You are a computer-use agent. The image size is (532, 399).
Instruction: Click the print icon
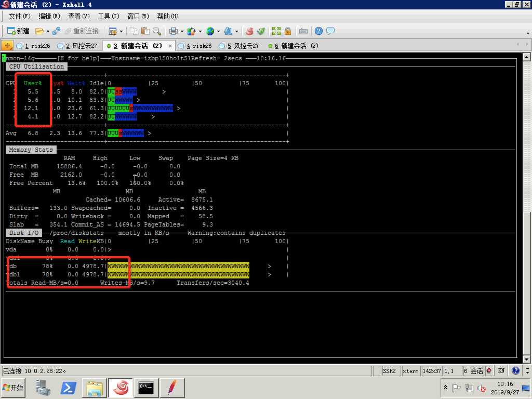tap(174, 31)
